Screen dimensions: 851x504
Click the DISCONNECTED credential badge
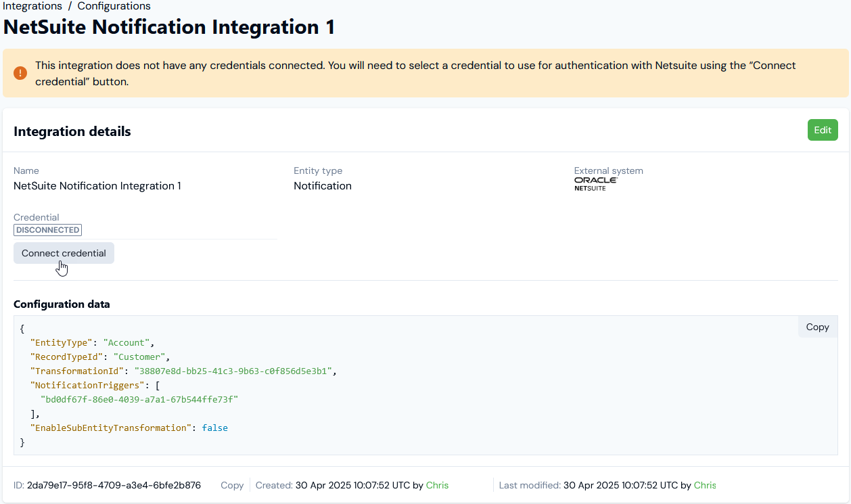coord(48,230)
